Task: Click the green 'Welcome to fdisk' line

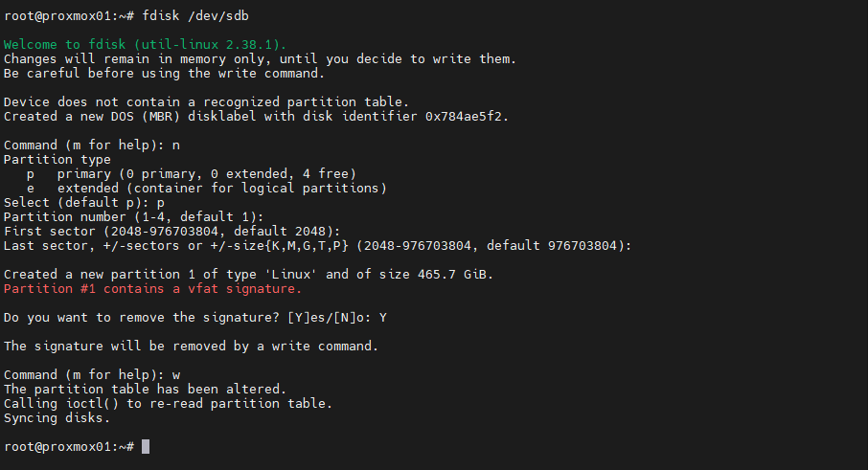Action: [x=145, y=45]
